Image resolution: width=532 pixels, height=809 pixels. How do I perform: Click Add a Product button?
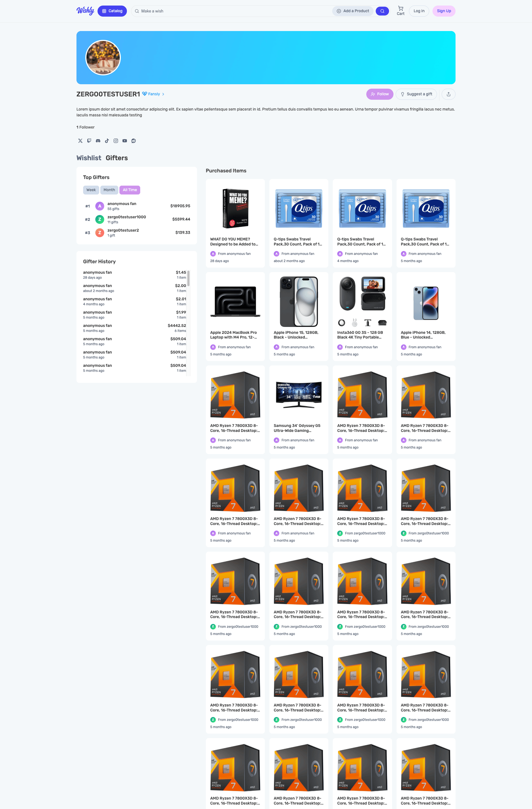pyautogui.click(x=353, y=11)
